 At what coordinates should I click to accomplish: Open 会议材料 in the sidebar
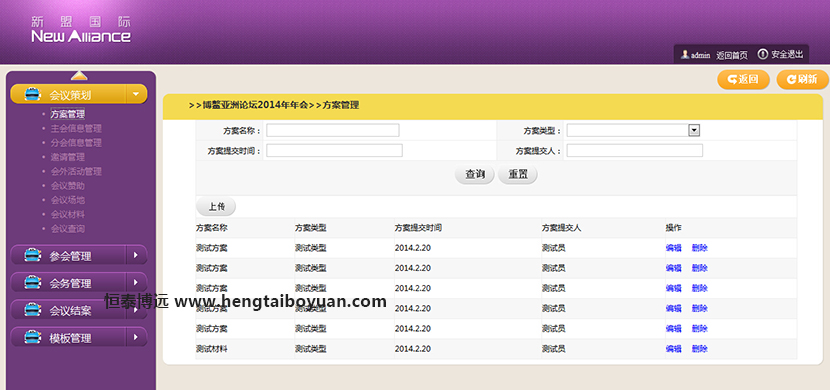(67, 214)
